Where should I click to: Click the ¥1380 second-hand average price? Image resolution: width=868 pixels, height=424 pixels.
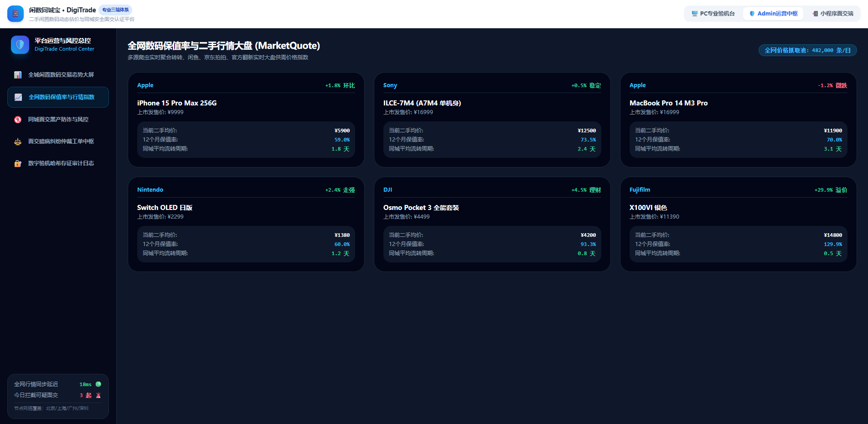pyautogui.click(x=342, y=235)
